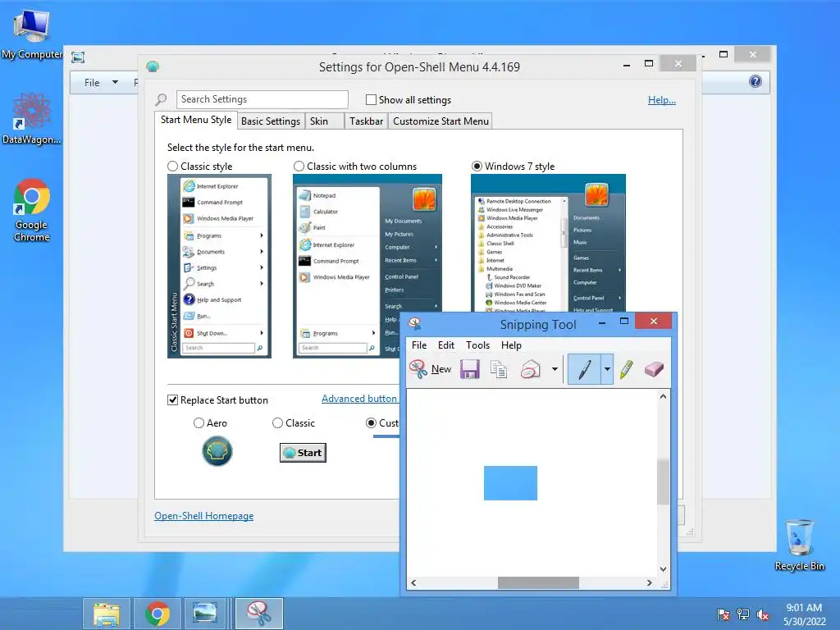Open the Customize Start Menu tab
840x630 pixels.
pos(441,121)
